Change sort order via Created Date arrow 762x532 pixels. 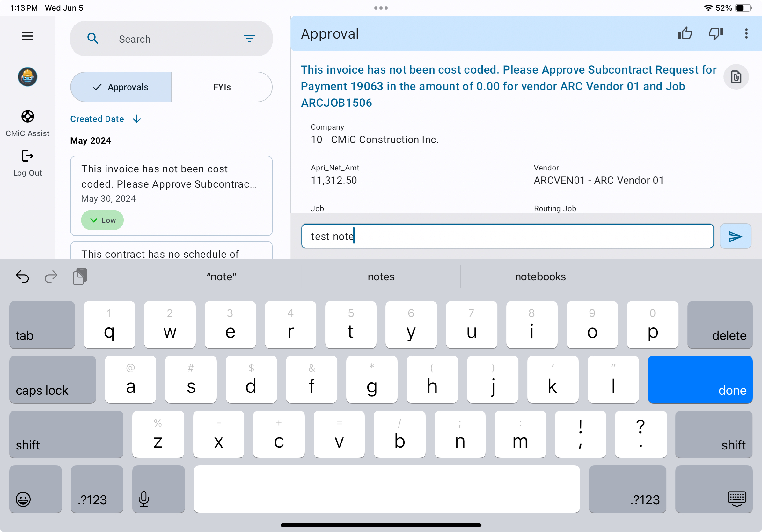137,119
